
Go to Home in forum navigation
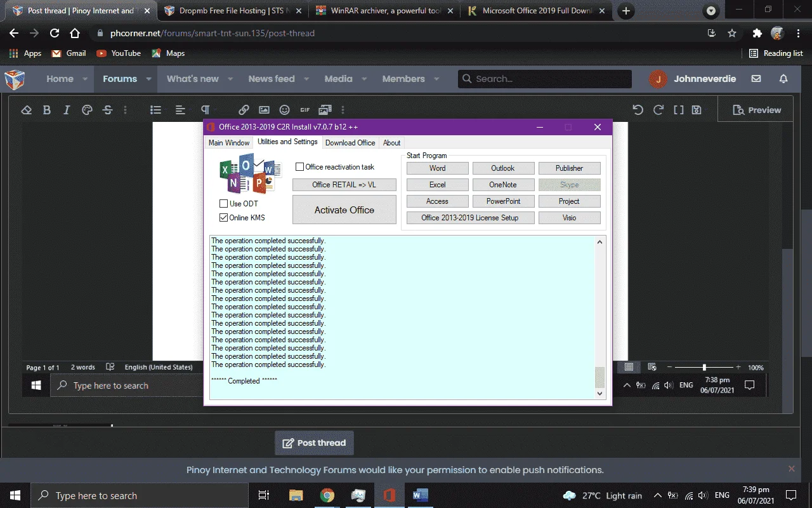point(60,79)
